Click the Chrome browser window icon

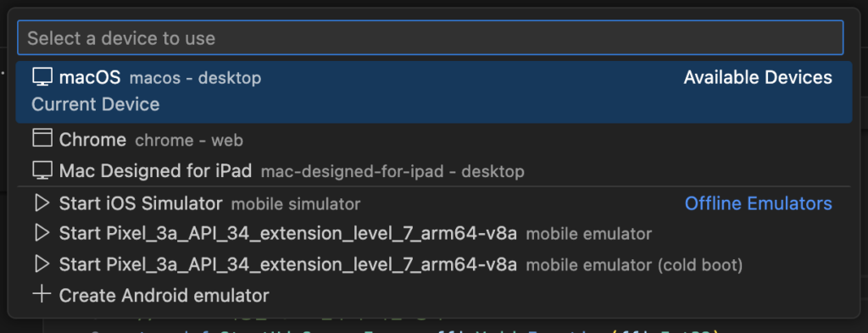pos(42,138)
